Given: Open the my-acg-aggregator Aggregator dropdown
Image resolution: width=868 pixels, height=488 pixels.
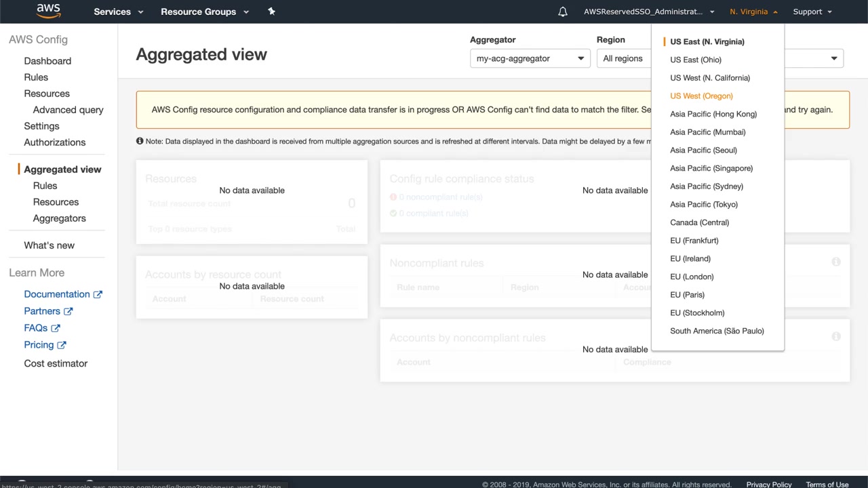Looking at the screenshot, I should pyautogui.click(x=530, y=58).
